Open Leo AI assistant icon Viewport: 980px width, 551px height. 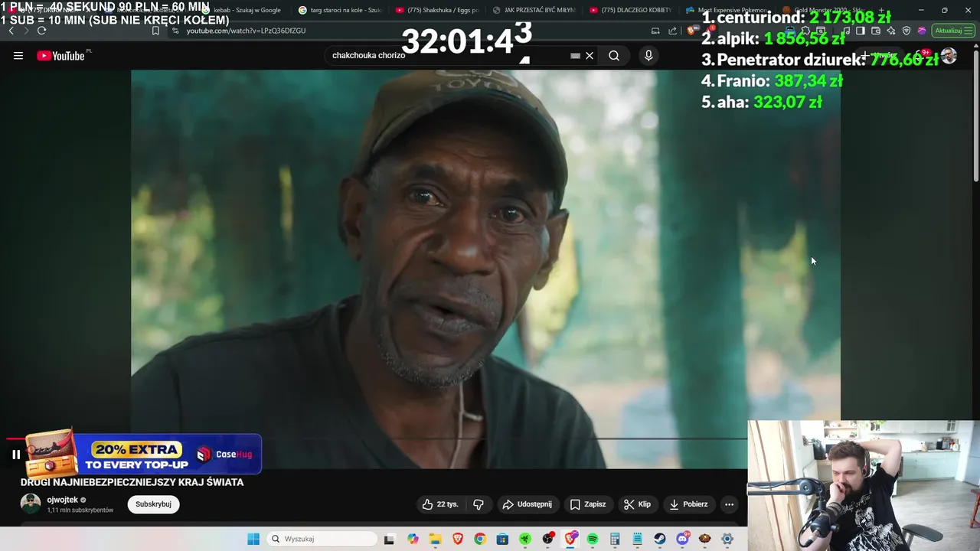coord(891,31)
